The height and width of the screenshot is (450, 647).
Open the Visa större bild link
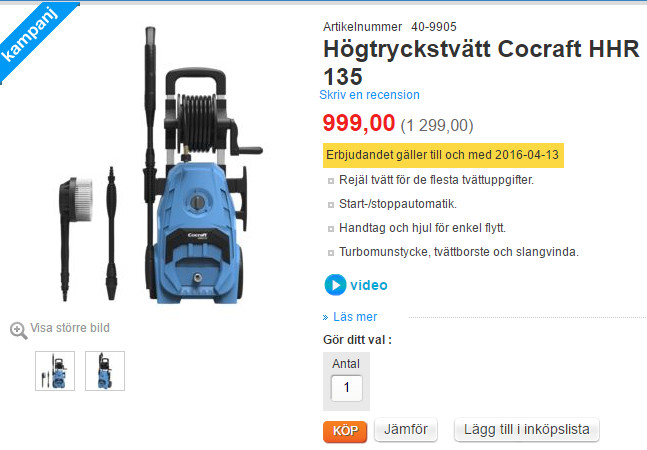coord(70,328)
